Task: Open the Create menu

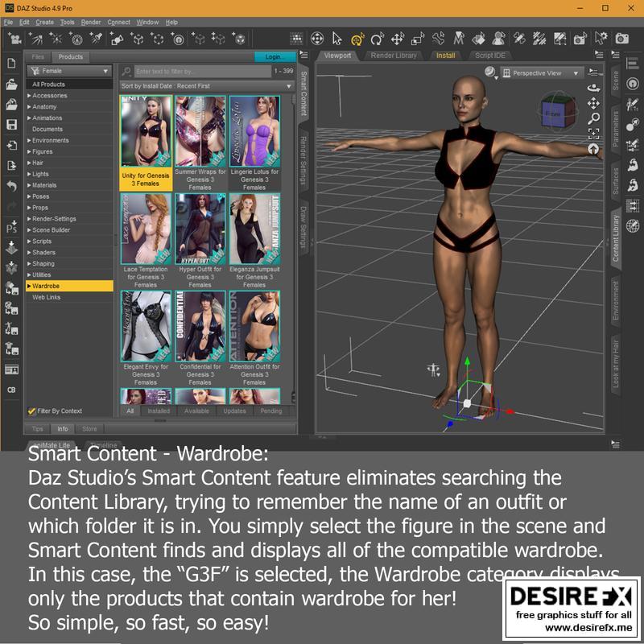Action: [x=44, y=23]
